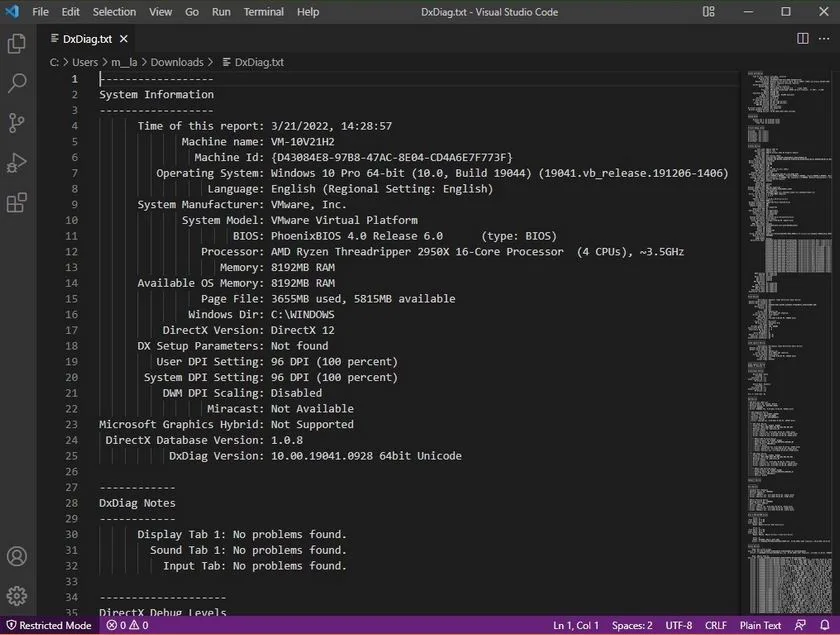Click the feedback icon in status bar

pos(800,625)
